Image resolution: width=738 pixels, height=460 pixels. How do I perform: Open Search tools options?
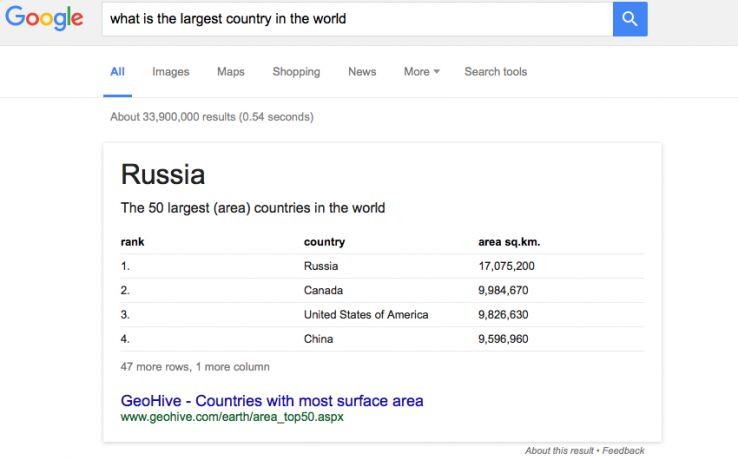click(495, 72)
